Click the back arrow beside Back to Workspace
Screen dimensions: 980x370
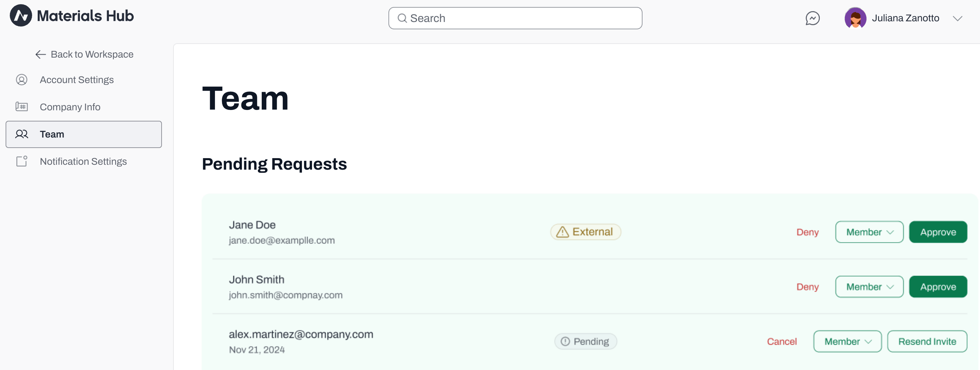pyautogui.click(x=41, y=54)
